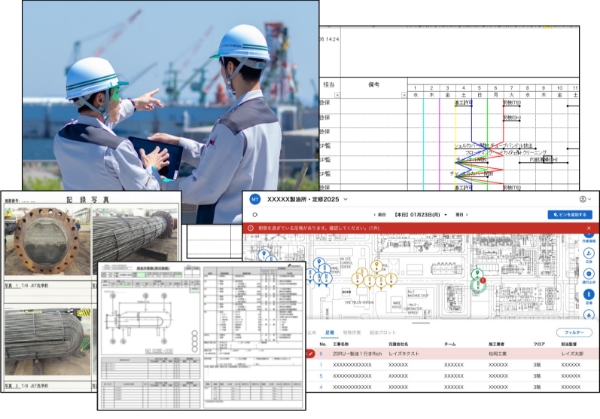Select the active 足場 sidebar icon
The width and height of the screenshot is (600, 419).
(589, 295)
